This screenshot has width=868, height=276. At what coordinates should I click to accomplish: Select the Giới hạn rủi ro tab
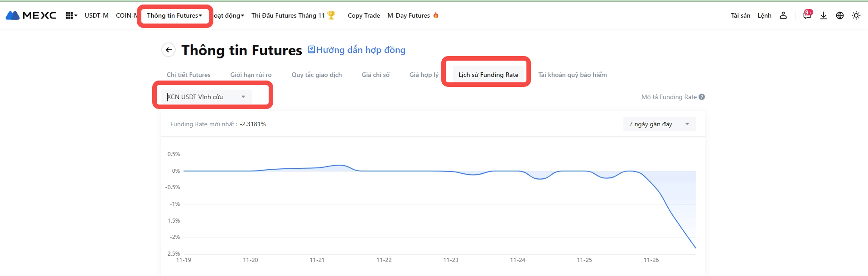pos(251,75)
